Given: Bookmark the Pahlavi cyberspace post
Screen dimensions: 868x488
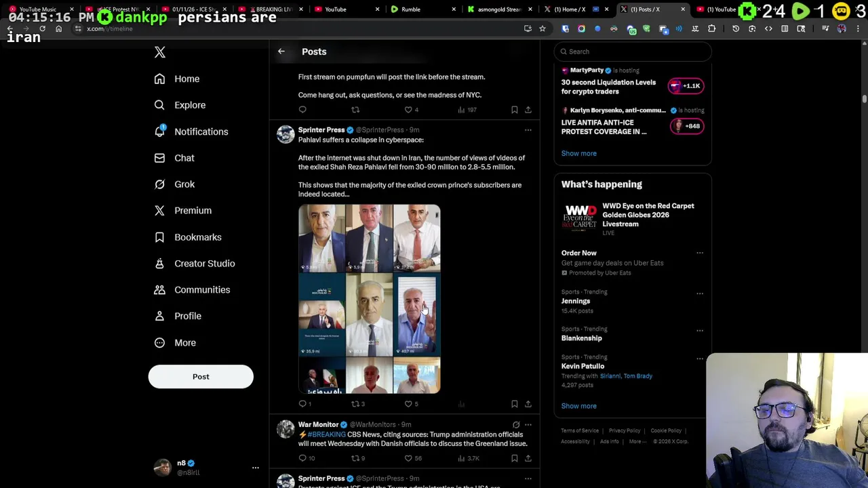Looking at the screenshot, I should 515,404.
